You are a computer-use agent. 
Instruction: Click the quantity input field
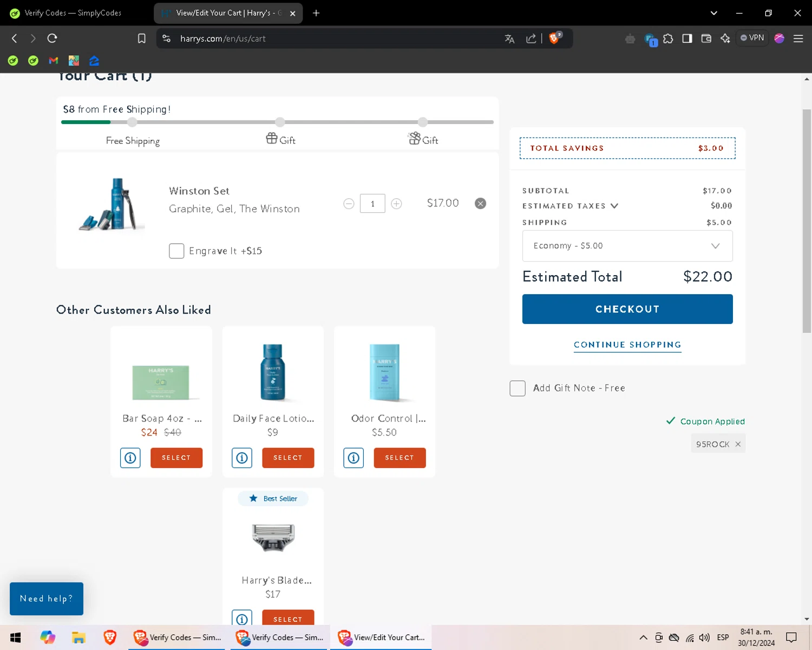(x=372, y=204)
